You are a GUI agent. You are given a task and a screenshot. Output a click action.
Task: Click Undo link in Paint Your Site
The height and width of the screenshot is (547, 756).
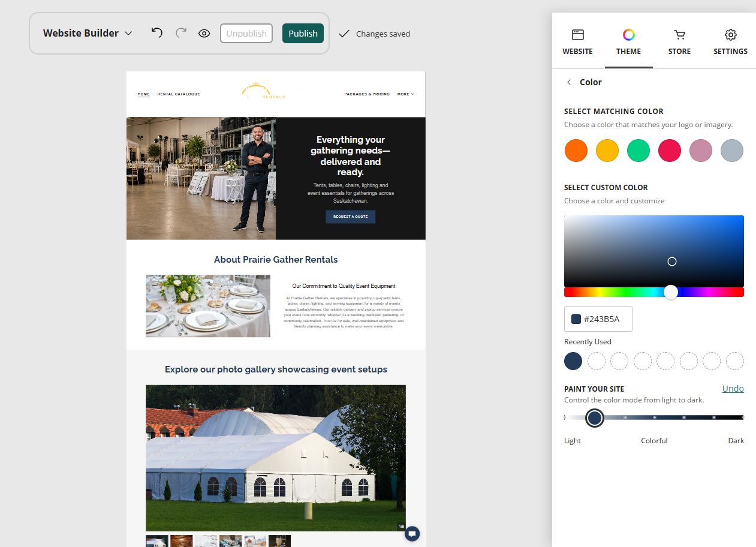(x=733, y=389)
